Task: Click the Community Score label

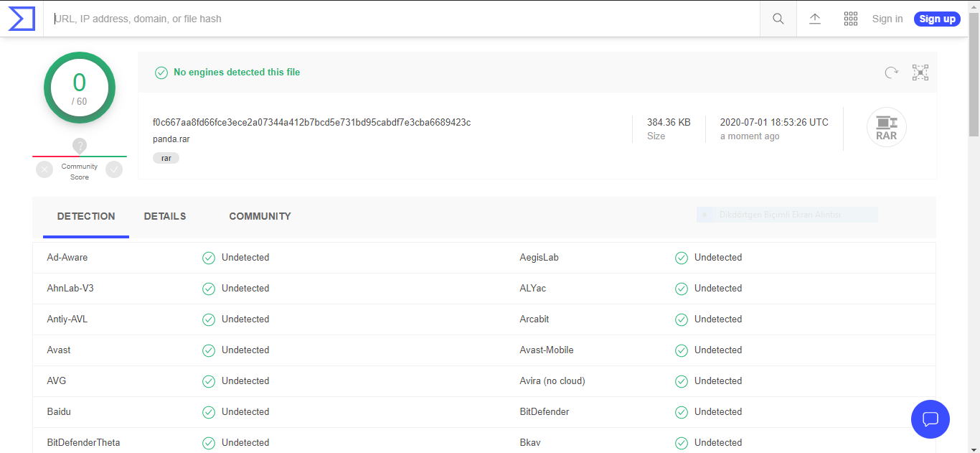Action: [x=80, y=172]
